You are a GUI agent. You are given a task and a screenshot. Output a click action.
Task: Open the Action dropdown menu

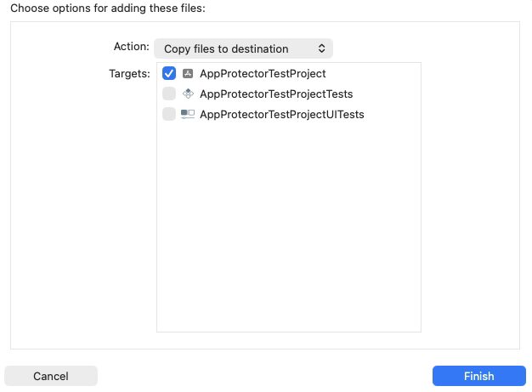[x=243, y=48]
